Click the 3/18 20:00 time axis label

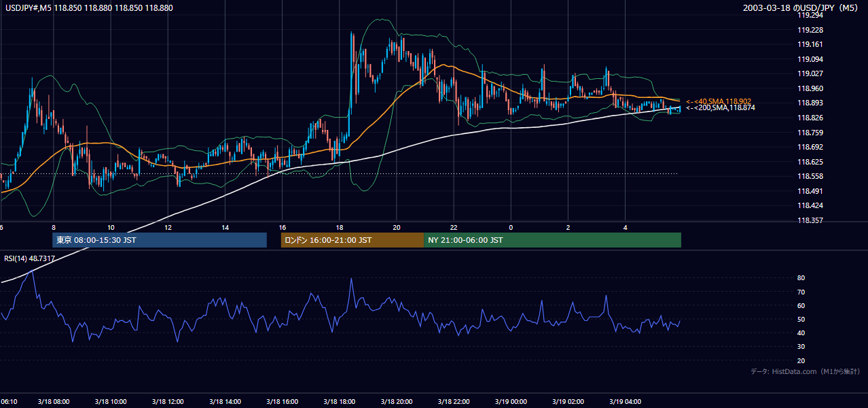396,402
